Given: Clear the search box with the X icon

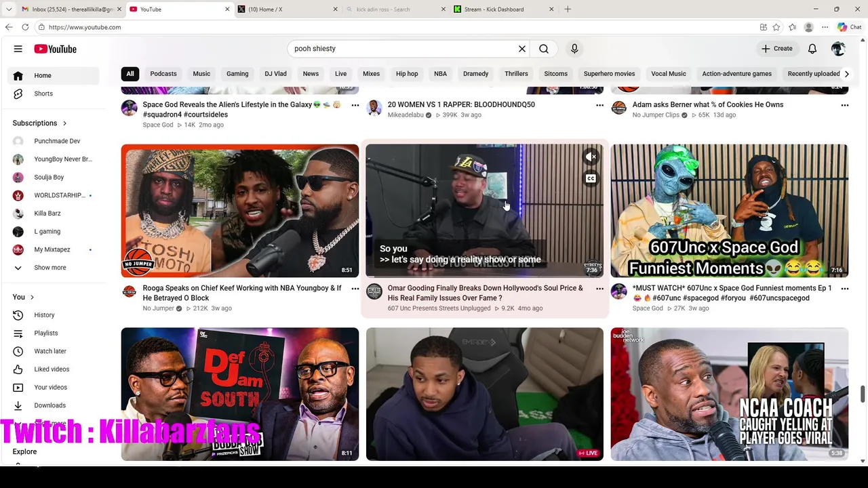Looking at the screenshot, I should (x=522, y=49).
